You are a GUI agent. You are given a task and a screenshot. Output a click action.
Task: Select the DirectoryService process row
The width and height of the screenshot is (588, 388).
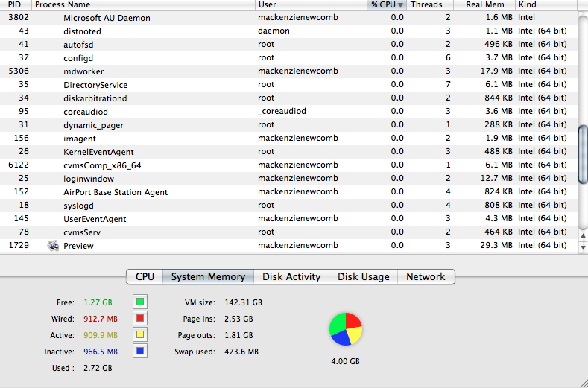coord(288,85)
